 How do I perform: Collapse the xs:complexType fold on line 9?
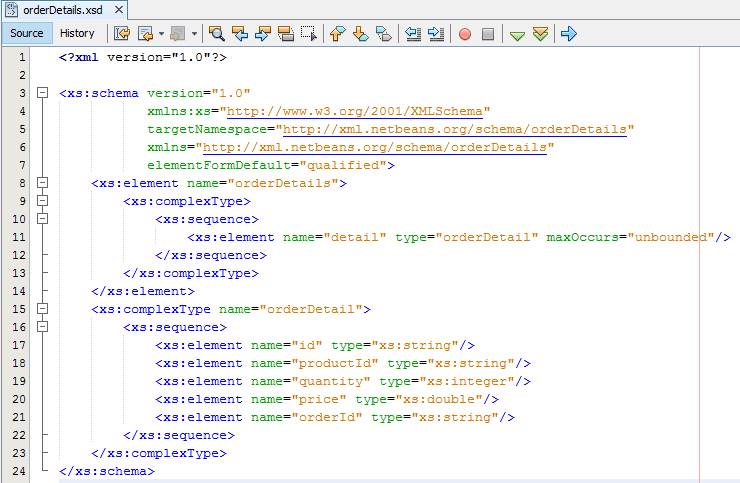point(42,201)
